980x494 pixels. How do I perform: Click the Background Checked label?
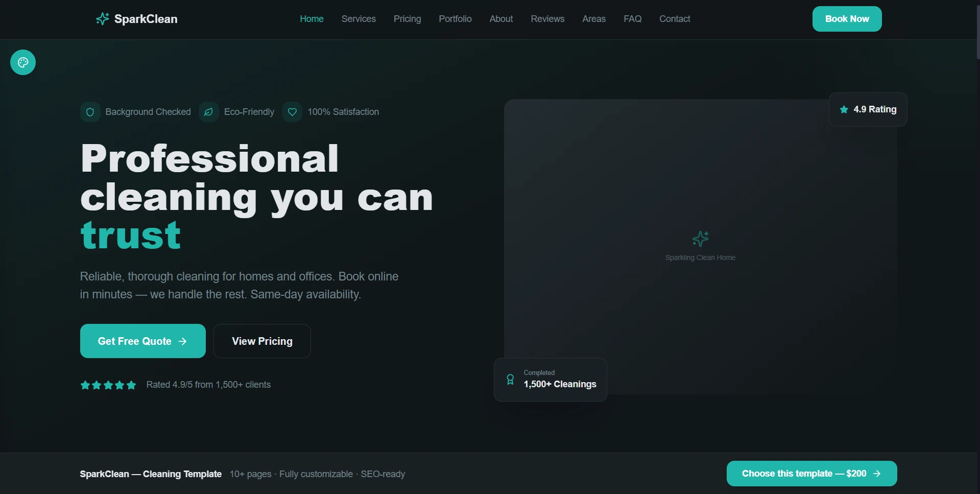148,112
